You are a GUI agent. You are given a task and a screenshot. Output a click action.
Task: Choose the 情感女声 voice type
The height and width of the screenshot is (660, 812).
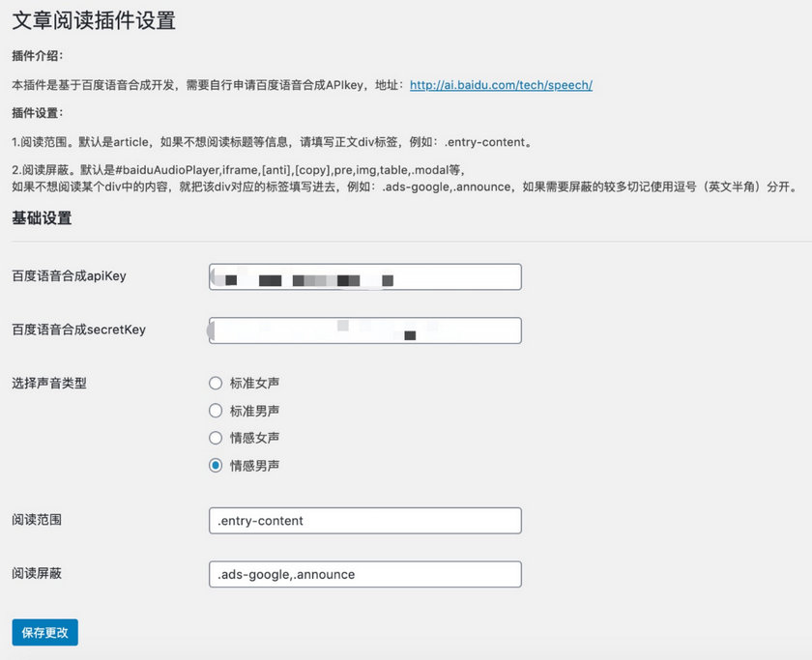216,437
